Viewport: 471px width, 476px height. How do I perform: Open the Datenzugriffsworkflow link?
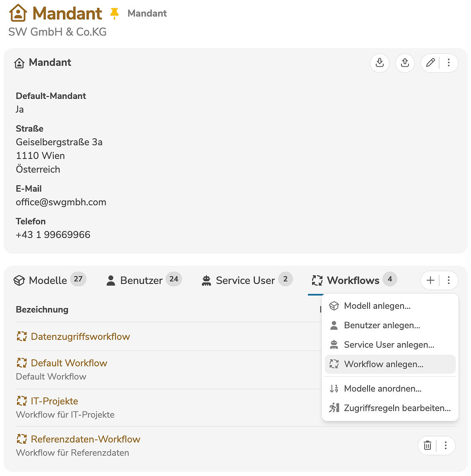(80, 337)
